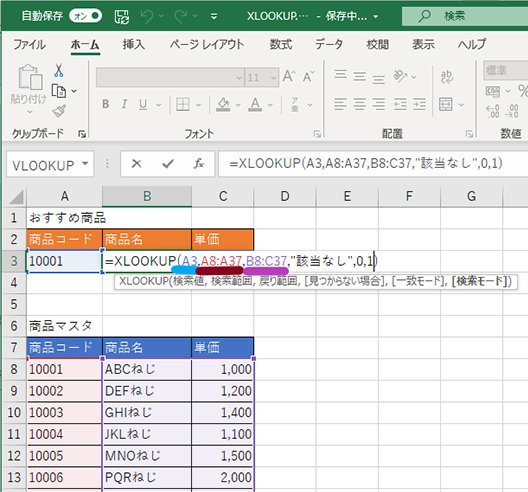Open the number format 標準 dropdown
528x492 pixels.
click(506, 70)
